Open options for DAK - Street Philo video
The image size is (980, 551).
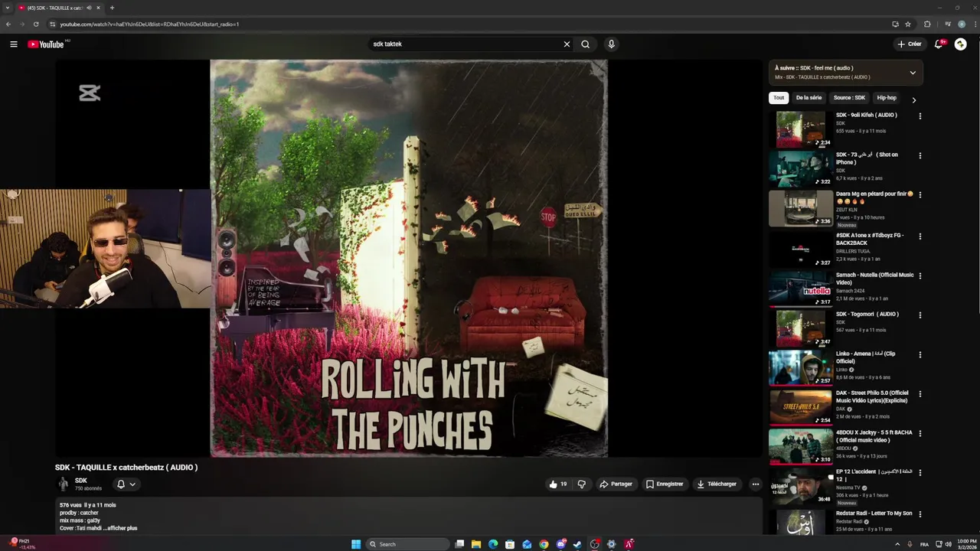pos(920,395)
